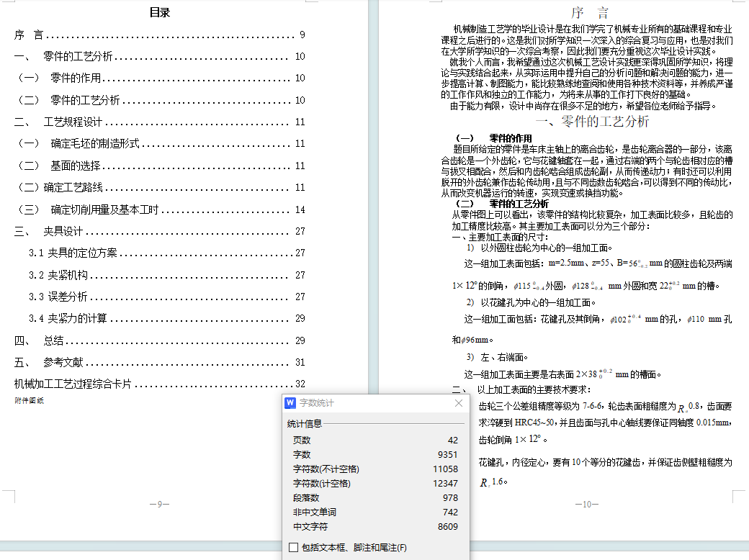Go to 一、零件的工艺分析 contents entry
The image size is (749, 560).
(x=160, y=56)
